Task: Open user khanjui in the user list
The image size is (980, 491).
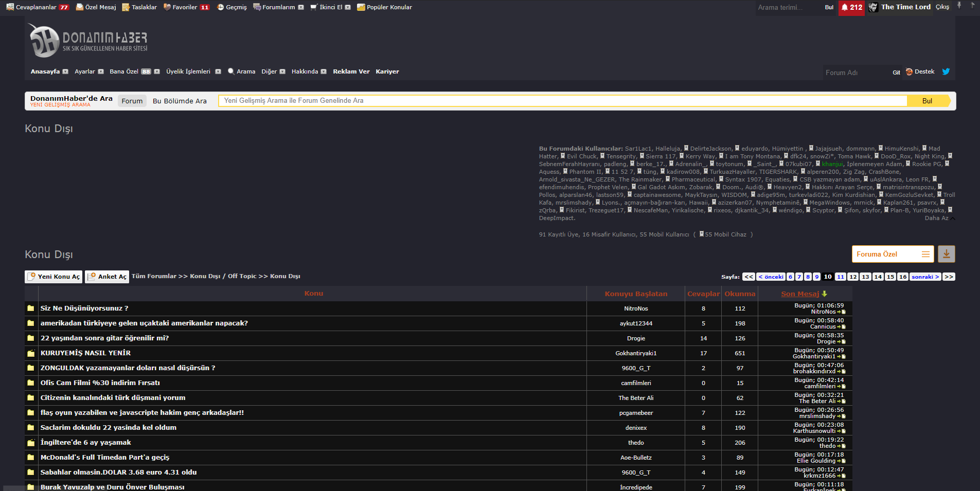Action: click(832, 164)
